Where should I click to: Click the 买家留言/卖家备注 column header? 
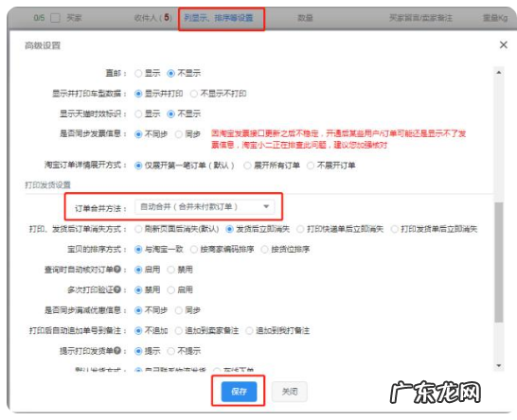(420, 18)
